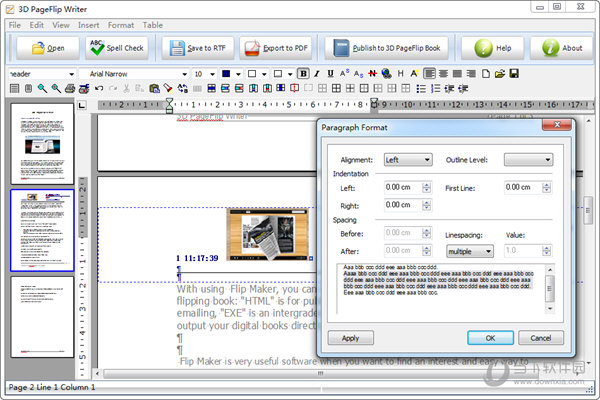The image size is (600, 400).
Task: Select the first page thumbnail
Action: point(42,144)
